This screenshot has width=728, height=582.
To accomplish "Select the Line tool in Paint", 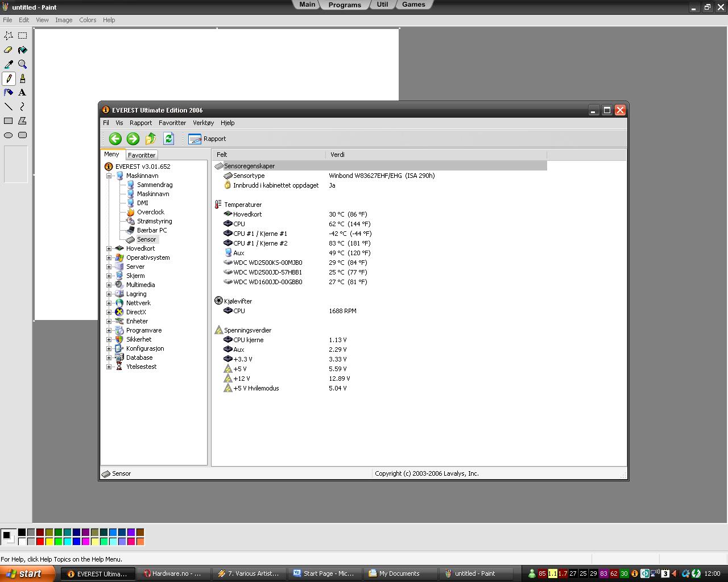I will (x=9, y=107).
